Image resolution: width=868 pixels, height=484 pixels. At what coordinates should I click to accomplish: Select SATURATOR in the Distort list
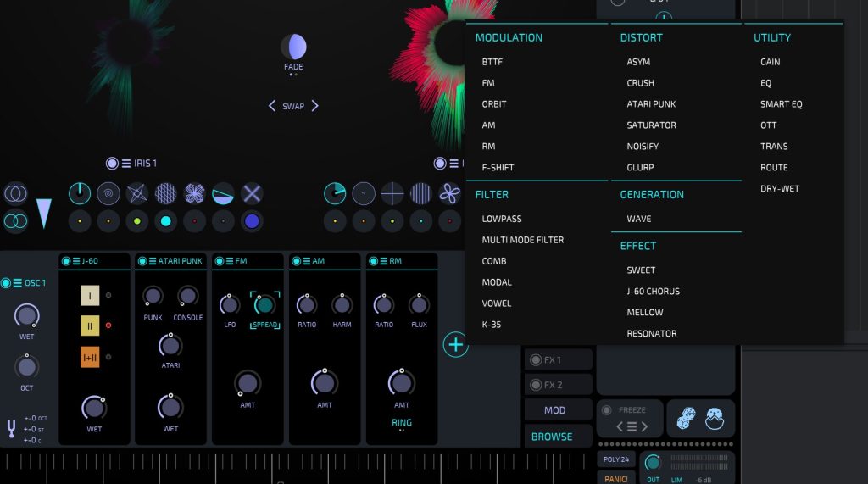pos(651,125)
